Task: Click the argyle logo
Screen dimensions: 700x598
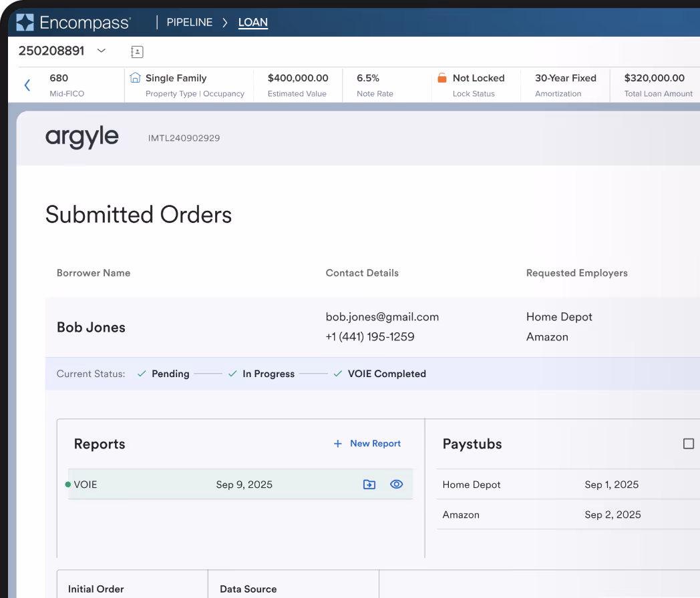Action: (x=81, y=137)
